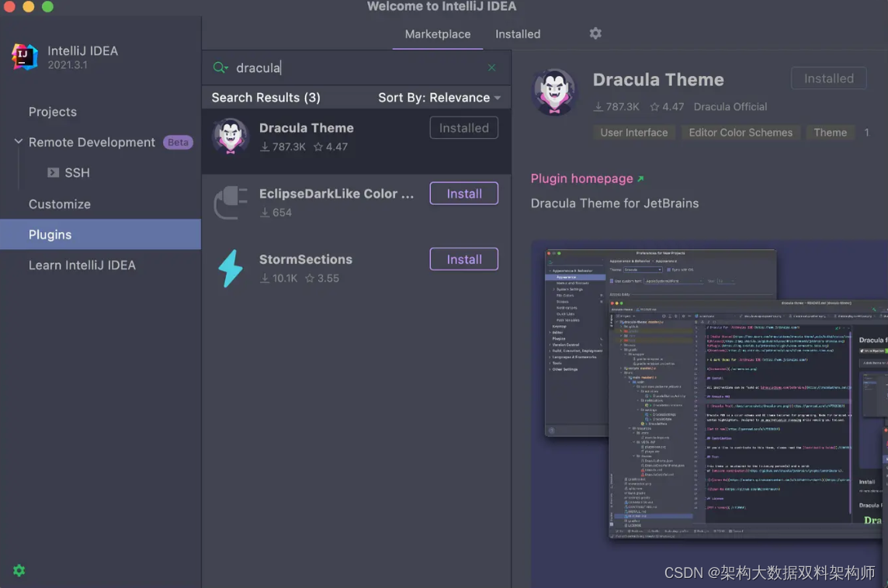Click the 10.1K downloads of StormSections
The width and height of the screenshot is (888, 588).
click(x=279, y=278)
